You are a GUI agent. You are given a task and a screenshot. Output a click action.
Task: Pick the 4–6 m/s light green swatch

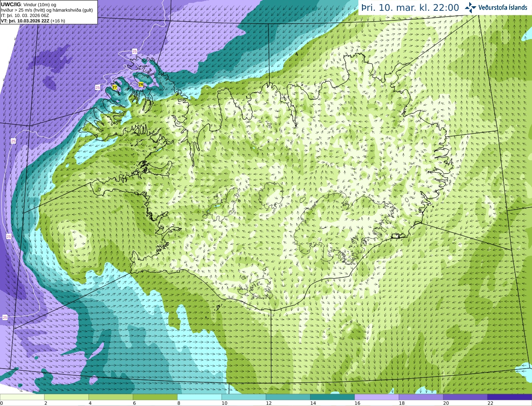pos(111,397)
